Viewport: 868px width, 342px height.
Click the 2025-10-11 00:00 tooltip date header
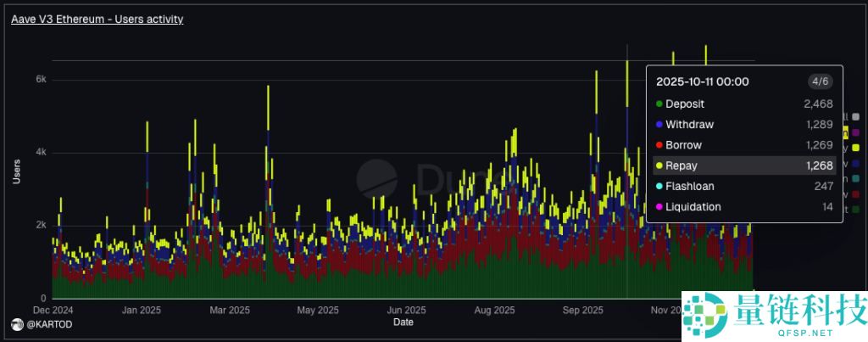(702, 81)
